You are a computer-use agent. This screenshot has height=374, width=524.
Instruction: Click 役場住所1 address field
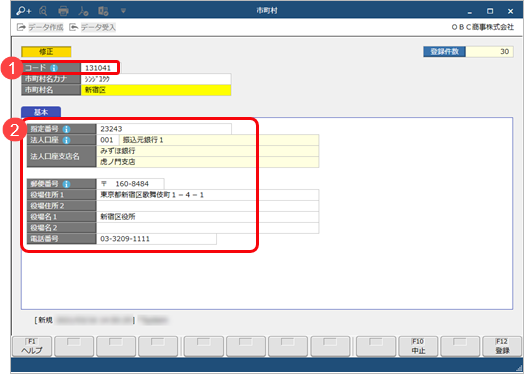coord(208,195)
